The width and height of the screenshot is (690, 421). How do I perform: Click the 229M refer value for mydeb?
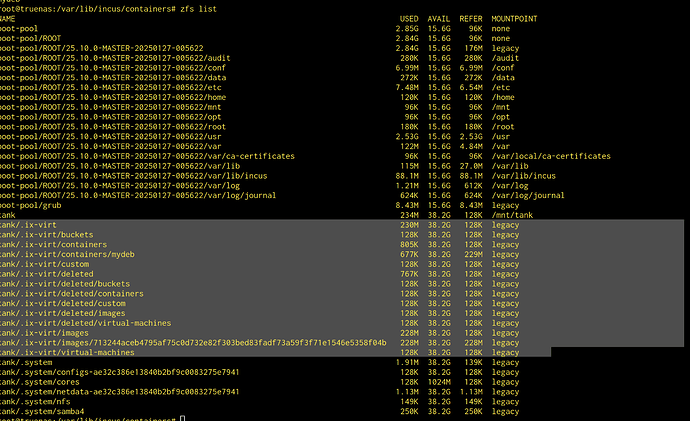[473, 254]
